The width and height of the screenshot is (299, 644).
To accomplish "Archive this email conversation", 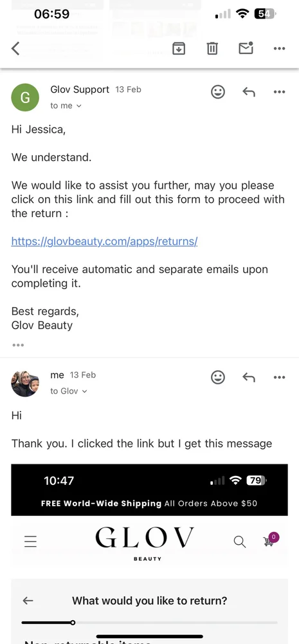I will (x=178, y=48).
